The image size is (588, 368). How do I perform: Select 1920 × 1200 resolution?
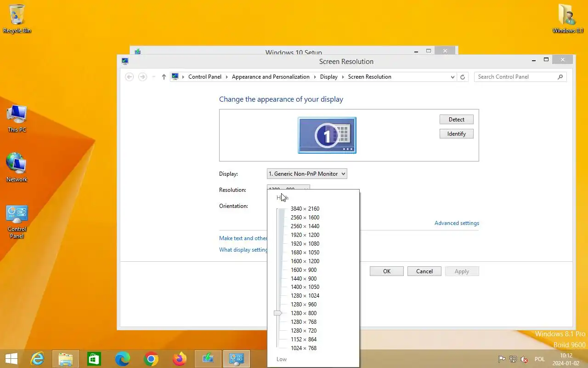coord(305,235)
